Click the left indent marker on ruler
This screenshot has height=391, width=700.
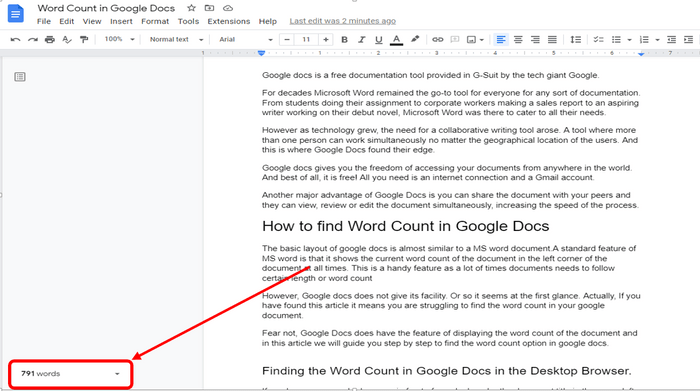click(262, 53)
